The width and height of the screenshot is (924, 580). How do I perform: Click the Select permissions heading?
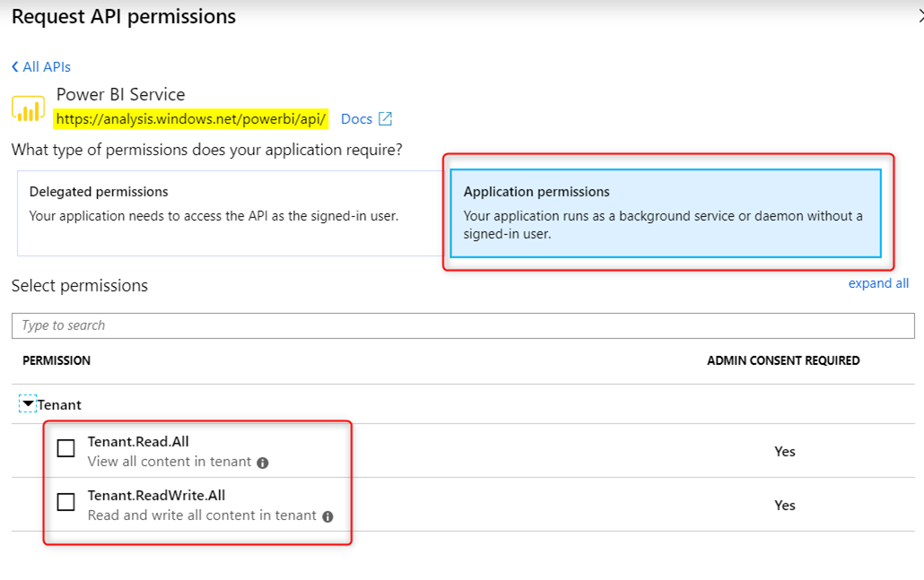click(80, 286)
